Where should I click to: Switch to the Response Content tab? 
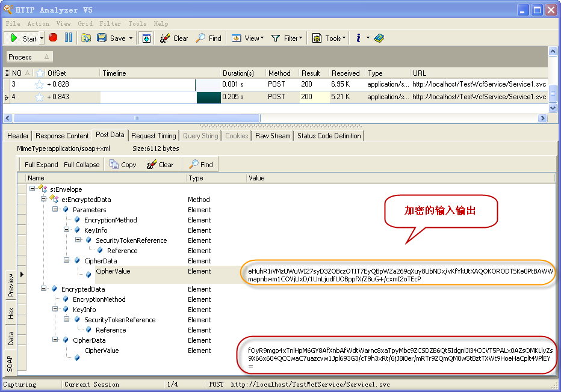[62, 136]
